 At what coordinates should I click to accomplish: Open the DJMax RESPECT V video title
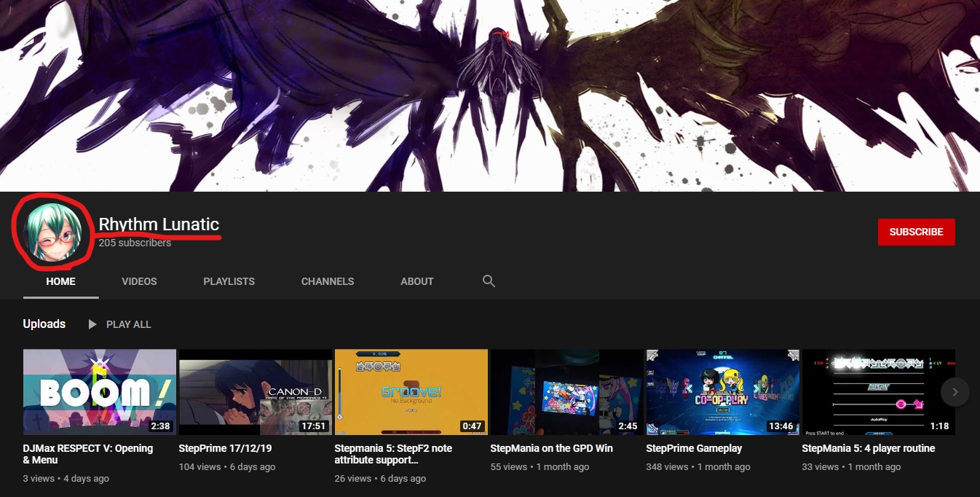pyautogui.click(x=88, y=454)
